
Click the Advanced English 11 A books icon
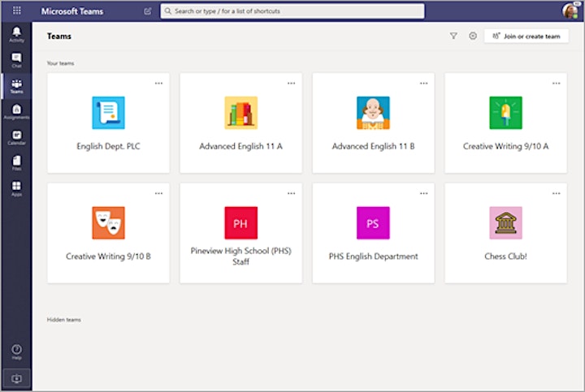click(x=240, y=113)
